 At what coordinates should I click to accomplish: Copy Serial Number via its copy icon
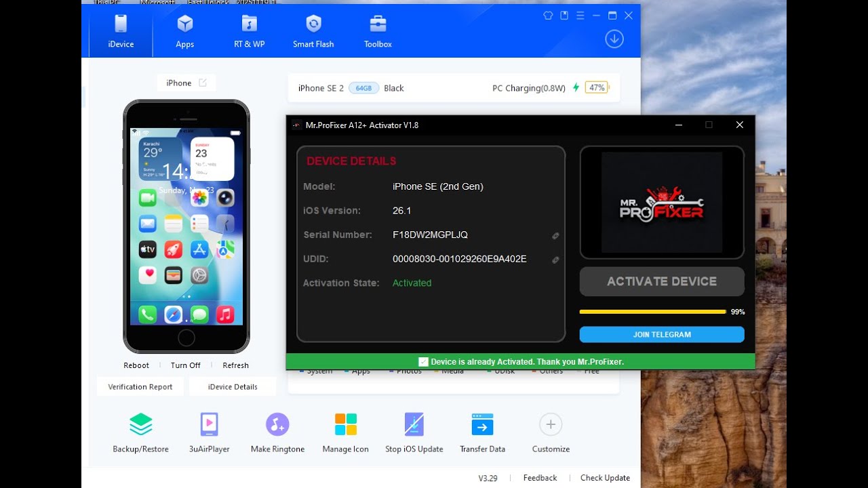[555, 236]
